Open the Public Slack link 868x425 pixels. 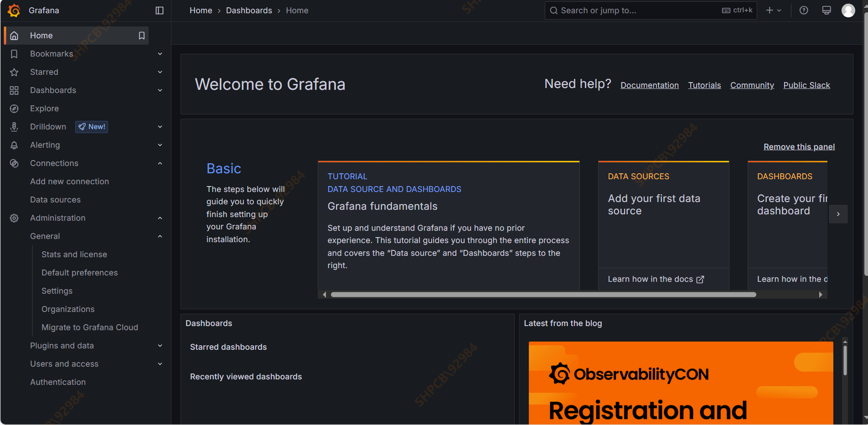(x=806, y=85)
